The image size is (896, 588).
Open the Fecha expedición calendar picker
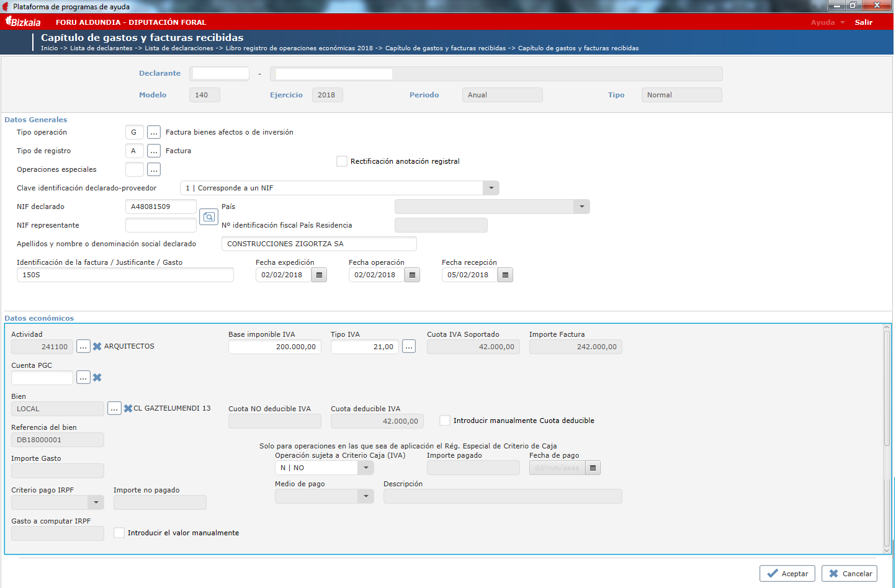[x=319, y=275]
